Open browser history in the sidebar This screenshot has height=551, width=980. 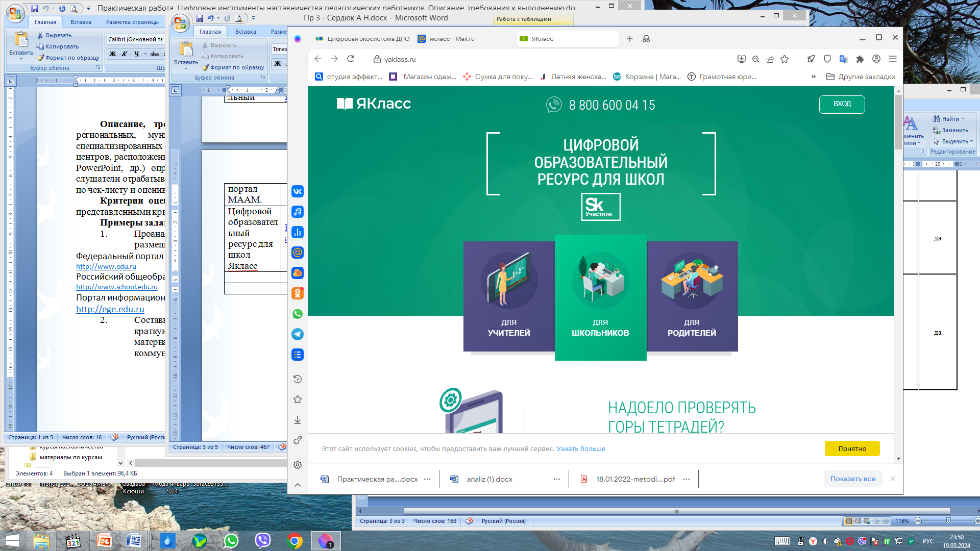298,379
